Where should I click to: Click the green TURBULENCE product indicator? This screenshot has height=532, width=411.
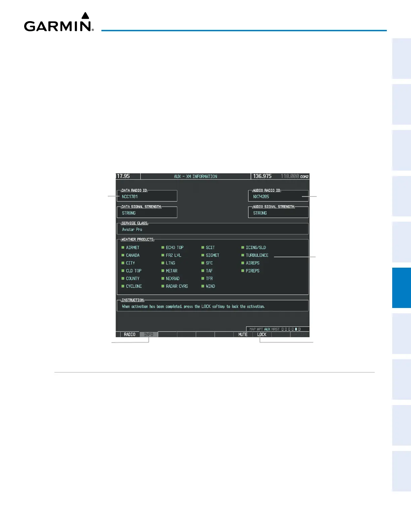coord(243,255)
